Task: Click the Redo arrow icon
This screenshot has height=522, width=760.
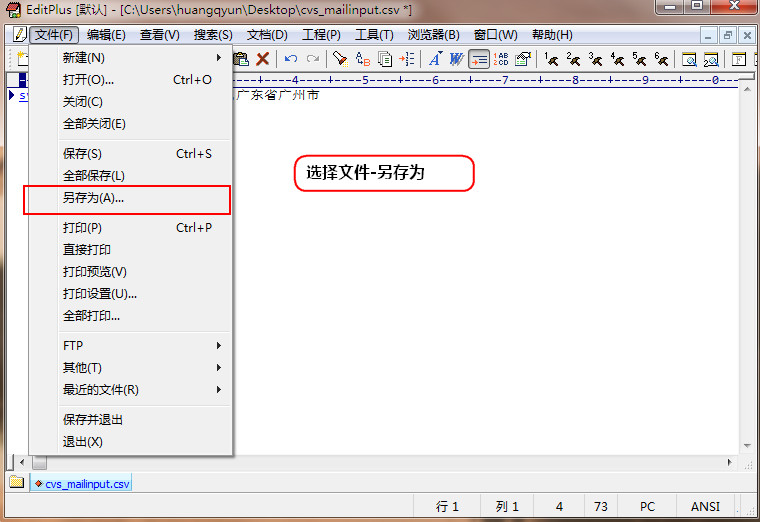Action: (x=313, y=59)
